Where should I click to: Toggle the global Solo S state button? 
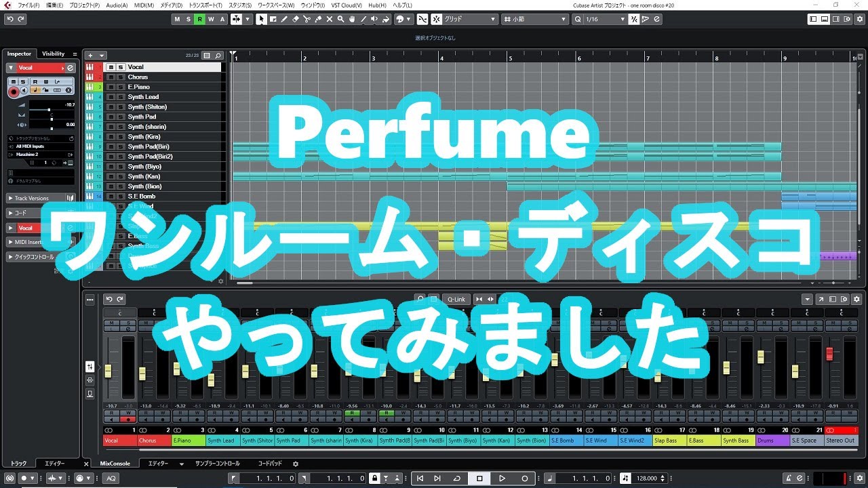[x=189, y=19]
